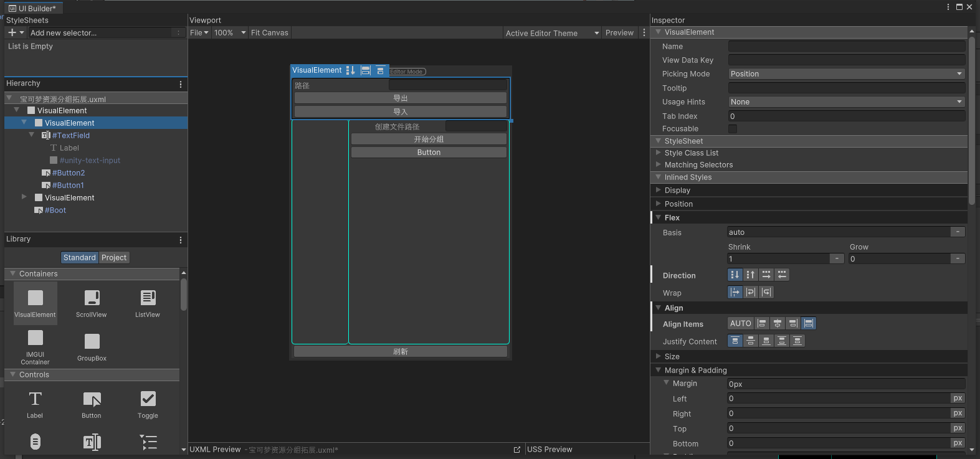The width and height of the screenshot is (980, 459).
Task: Click the 导出 button in canvas
Action: 401,98
